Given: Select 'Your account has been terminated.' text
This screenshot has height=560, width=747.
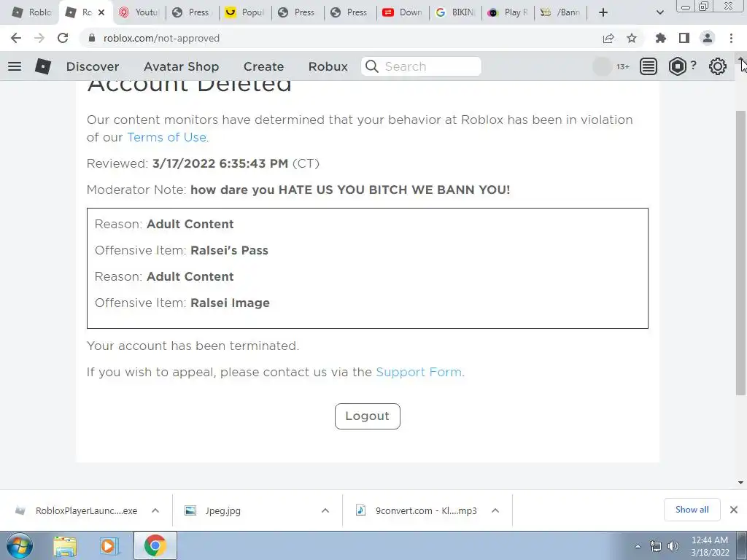Looking at the screenshot, I should pos(193,346).
